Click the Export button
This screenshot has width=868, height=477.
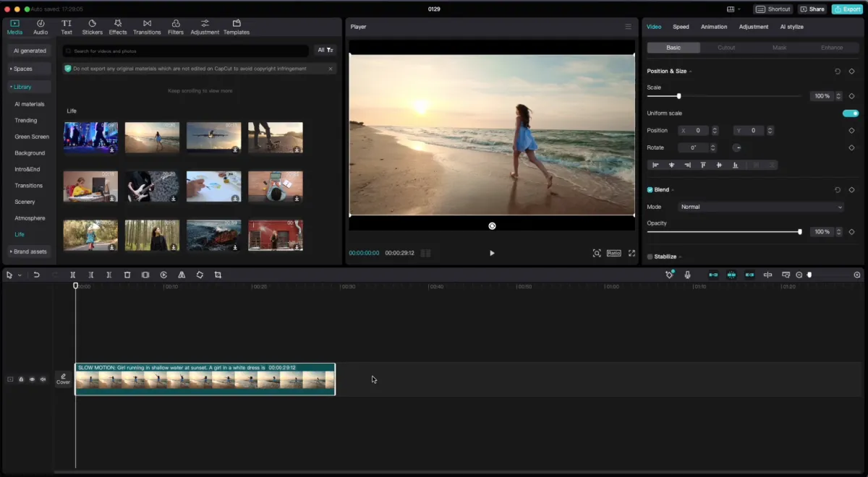[x=847, y=9]
